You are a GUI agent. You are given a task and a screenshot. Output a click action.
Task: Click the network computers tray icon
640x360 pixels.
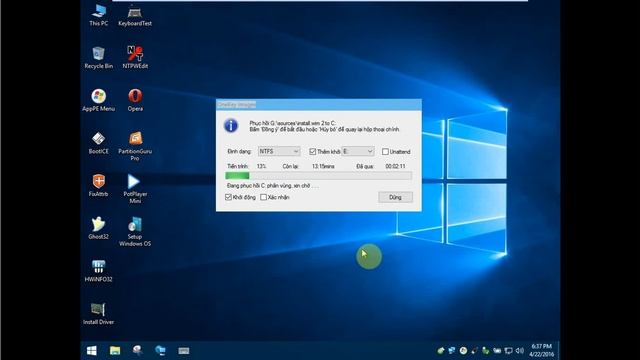click(452, 351)
